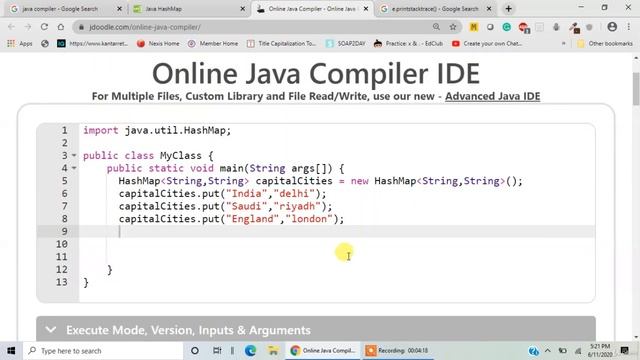Open the Practice EdClub bookmark
Viewport: 640px width, 360px height.
[x=409, y=43]
